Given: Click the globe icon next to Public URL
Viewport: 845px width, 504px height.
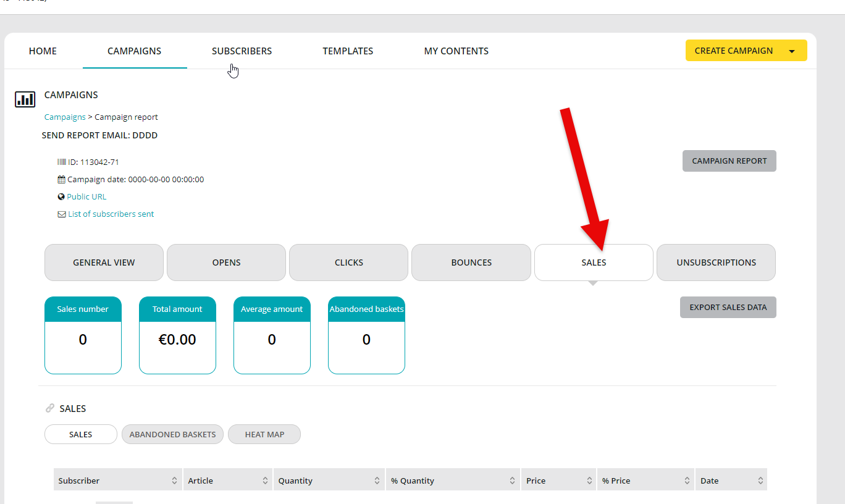Looking at the screenshot, I should 61,197.
